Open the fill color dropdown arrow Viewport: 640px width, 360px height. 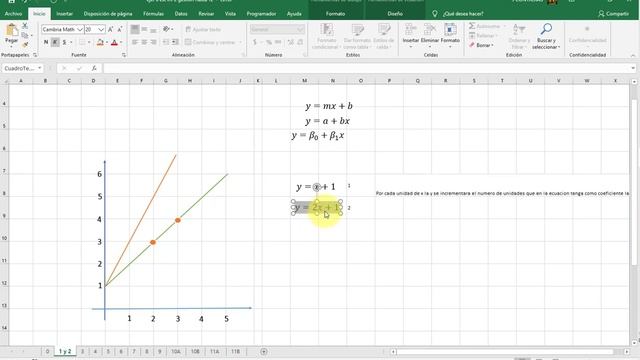[107, 42]
